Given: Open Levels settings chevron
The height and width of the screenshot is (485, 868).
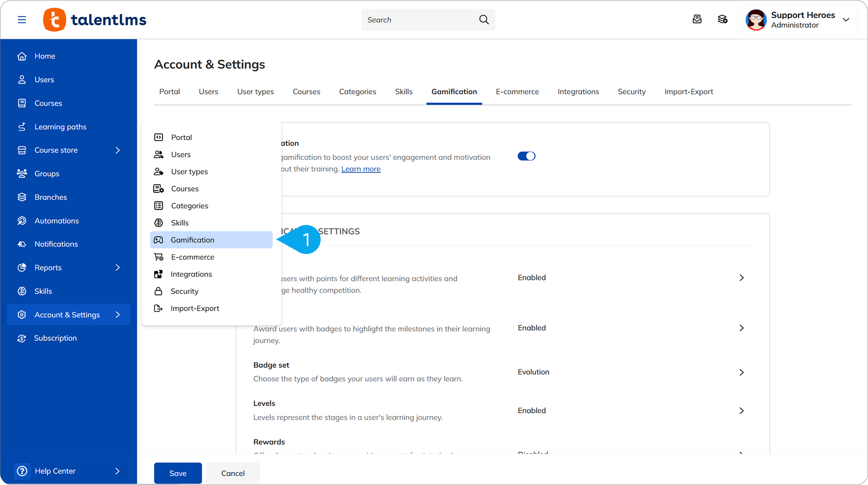Looking at the screenshot, I should point(741,411).
